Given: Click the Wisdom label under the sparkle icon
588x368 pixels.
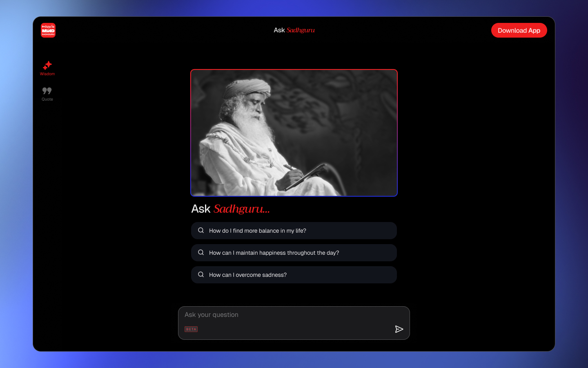Looking at the screenshot, I should pyautogui.click(x=47, y=74).
